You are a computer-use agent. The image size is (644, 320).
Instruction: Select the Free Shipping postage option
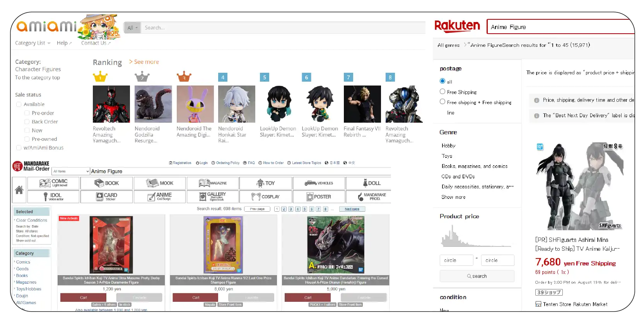coord(442,92)
